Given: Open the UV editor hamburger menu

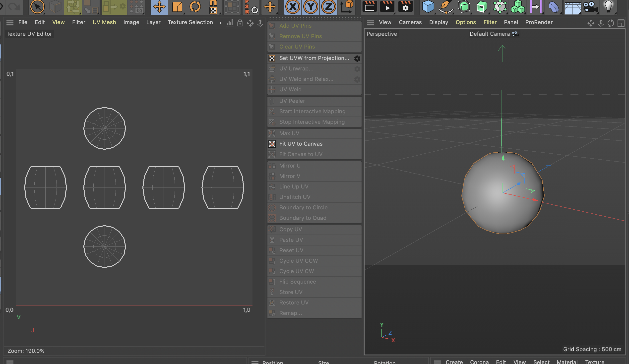Looking at the screenshot, I should point(10,23).
